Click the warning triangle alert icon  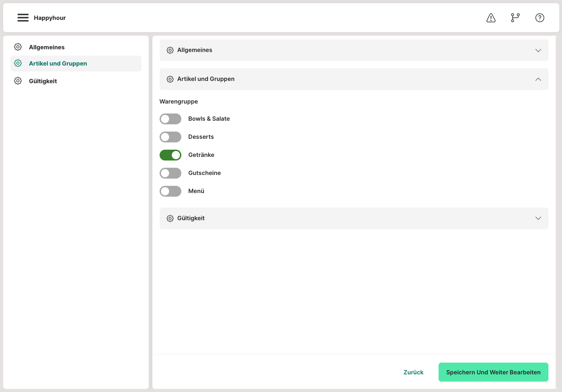click(491, 18)
